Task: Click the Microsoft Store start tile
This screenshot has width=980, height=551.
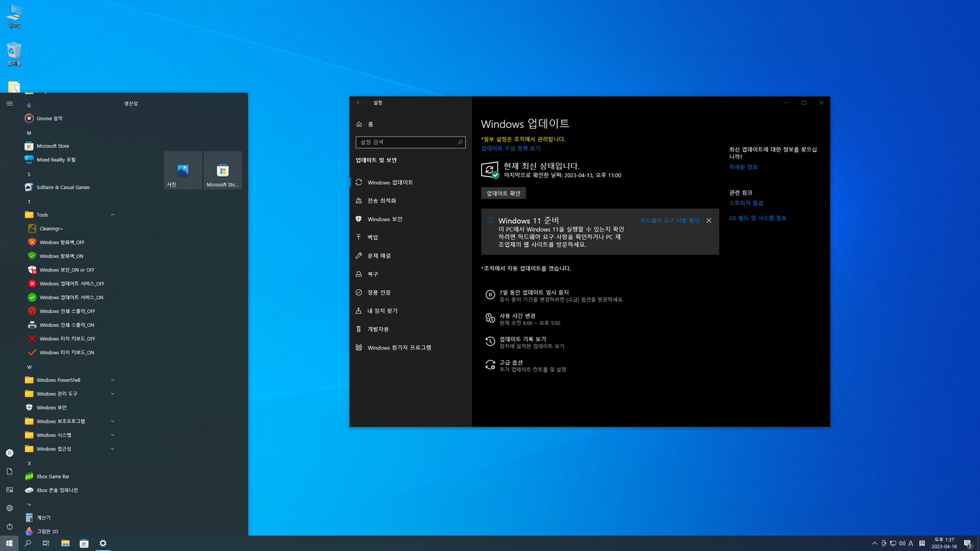Action: [223, 170]
